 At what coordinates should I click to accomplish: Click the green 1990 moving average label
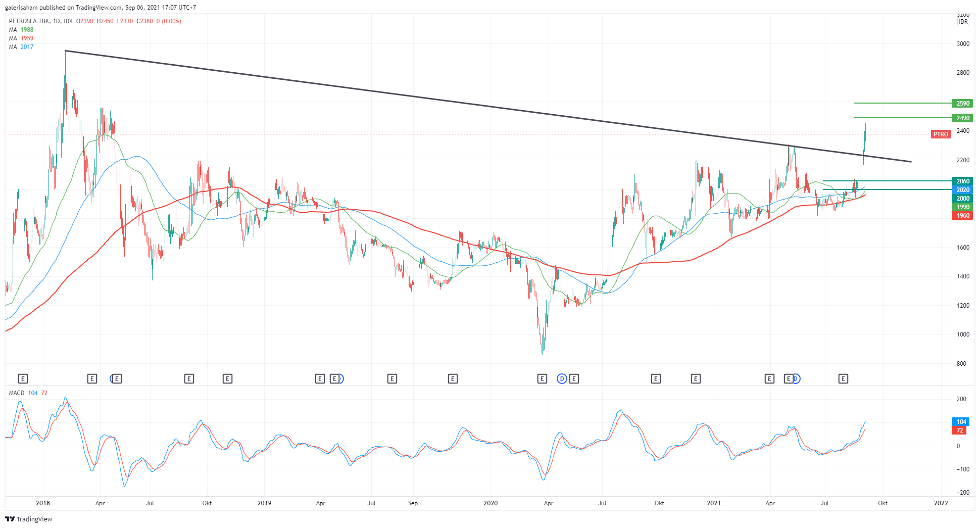click(962, 207)
